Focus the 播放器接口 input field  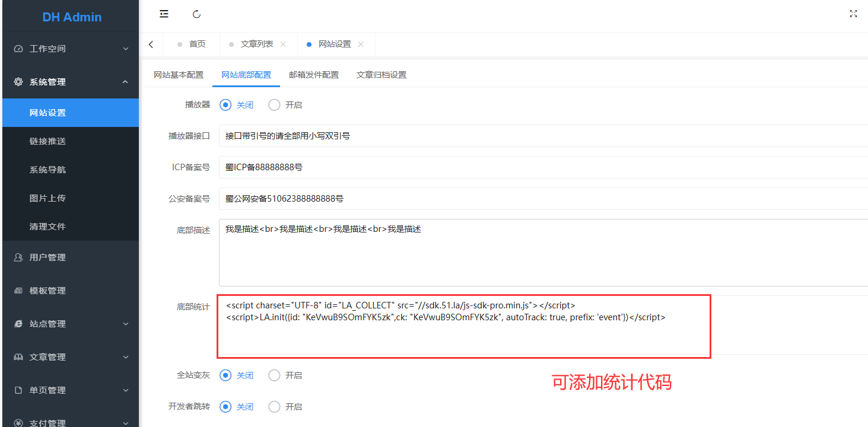click(x=543, y=136)
